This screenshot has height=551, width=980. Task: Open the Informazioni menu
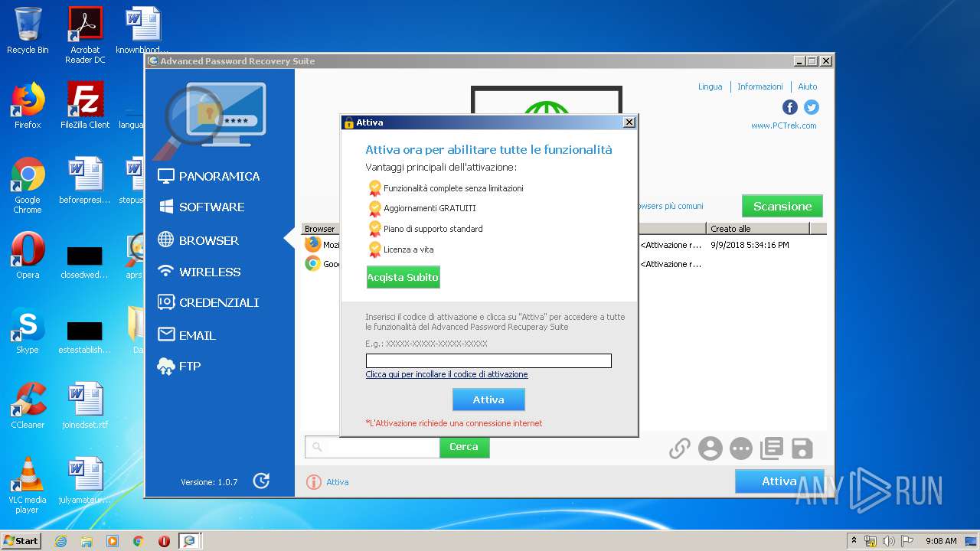(x=759, y=86)
